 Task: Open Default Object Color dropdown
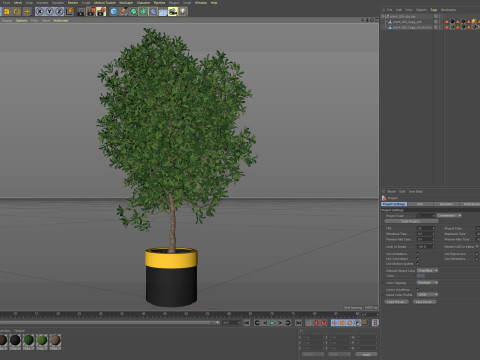[x=427, y=270]
